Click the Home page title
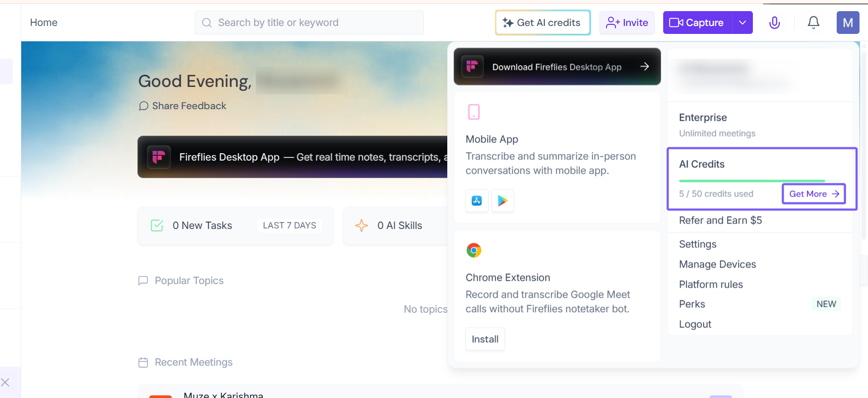The image size is (868, 398). (44, 23)
